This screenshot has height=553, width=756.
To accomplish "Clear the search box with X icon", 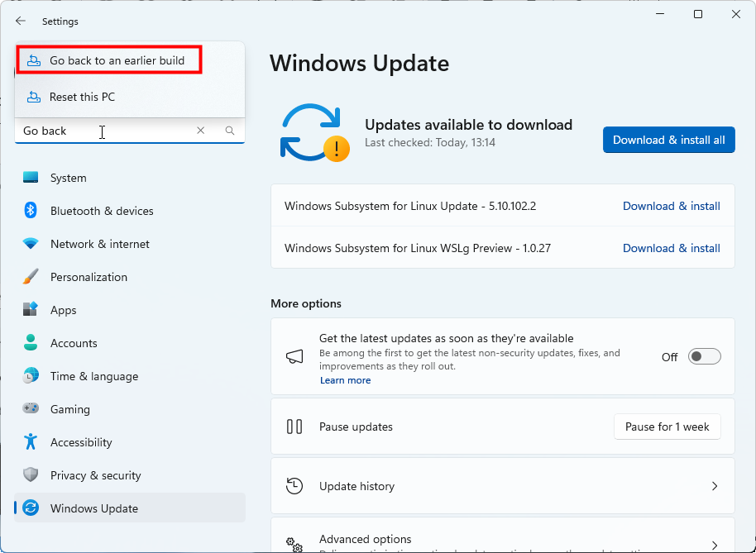I will click(x=200, y=131).
